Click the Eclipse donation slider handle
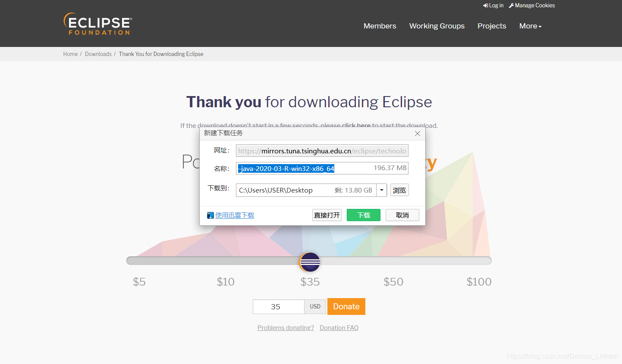Viewport: 622px width, 364px height. coord(310,262)
